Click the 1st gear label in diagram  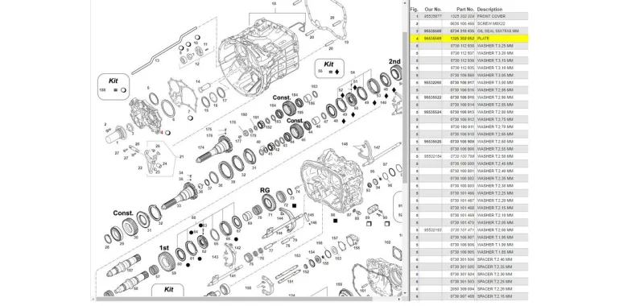click(164, 248)
